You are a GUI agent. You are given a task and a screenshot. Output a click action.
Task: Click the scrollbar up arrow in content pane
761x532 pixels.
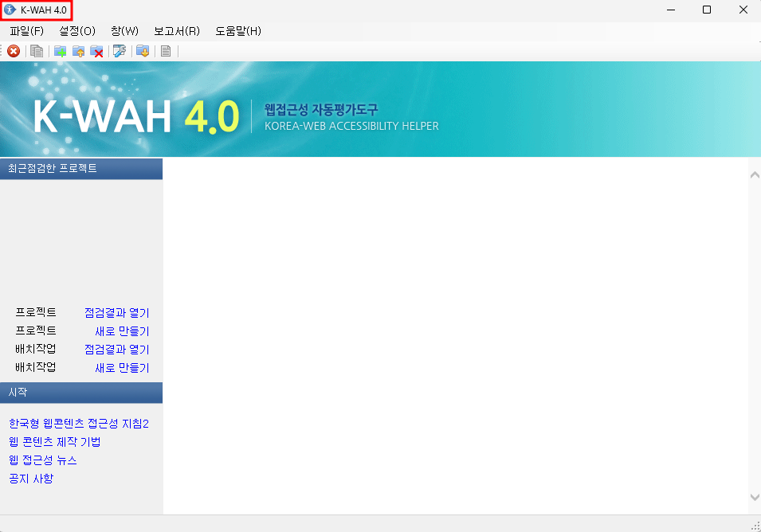[x=755, y=175]
